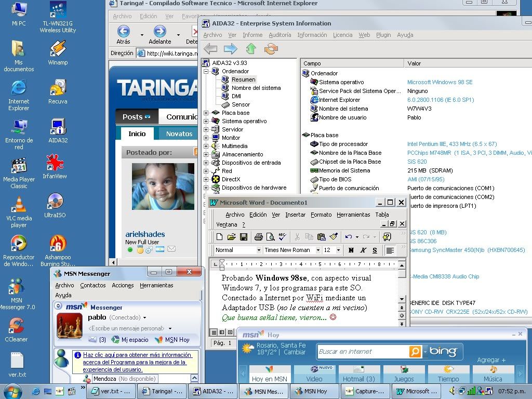
Task: Click the Windows Start orb
Action: pyautogui.click(x=12, y=391)
